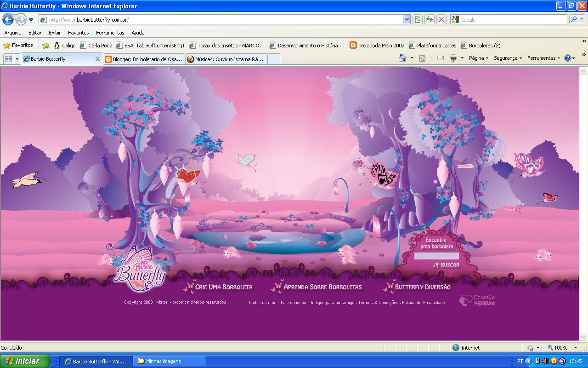Open the Carla Penz favorite
The image size is (588, 368).
tap(96, 46)
